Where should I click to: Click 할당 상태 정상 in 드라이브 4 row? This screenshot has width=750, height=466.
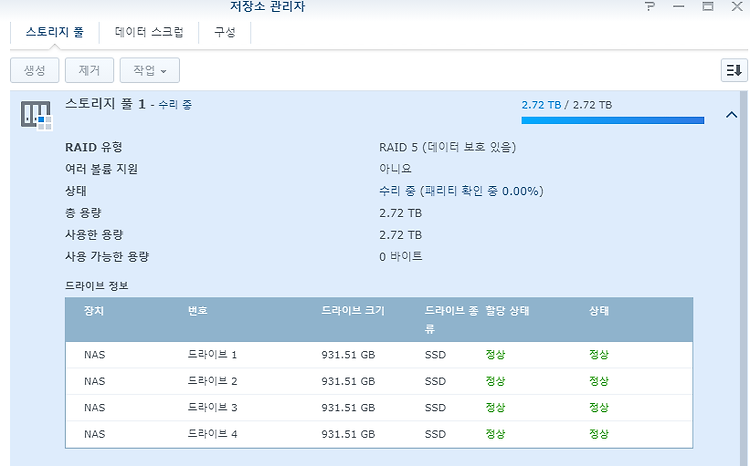click(495, 434)
